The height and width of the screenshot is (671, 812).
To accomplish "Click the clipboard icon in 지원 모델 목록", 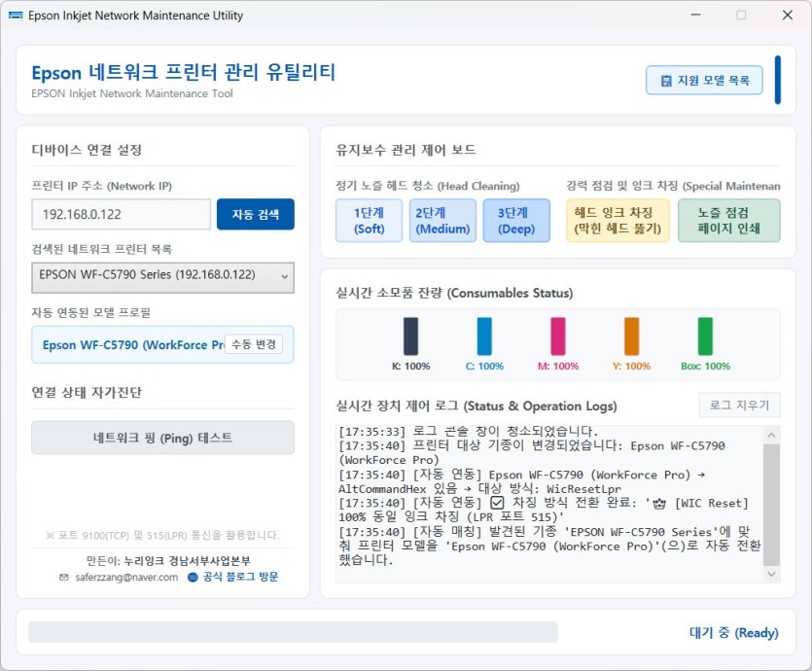I will pos(666,81).
